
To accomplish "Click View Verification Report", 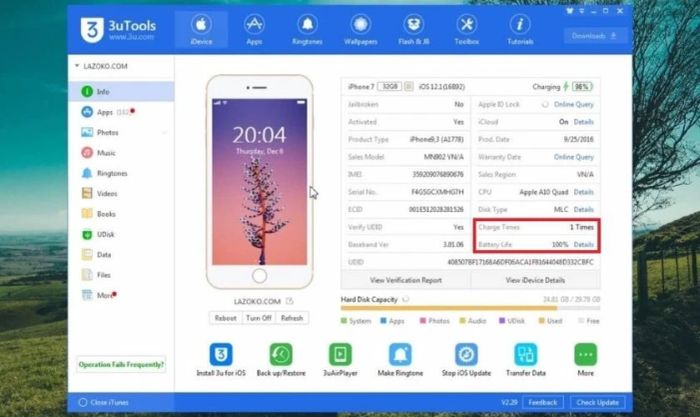I will 406,280.
